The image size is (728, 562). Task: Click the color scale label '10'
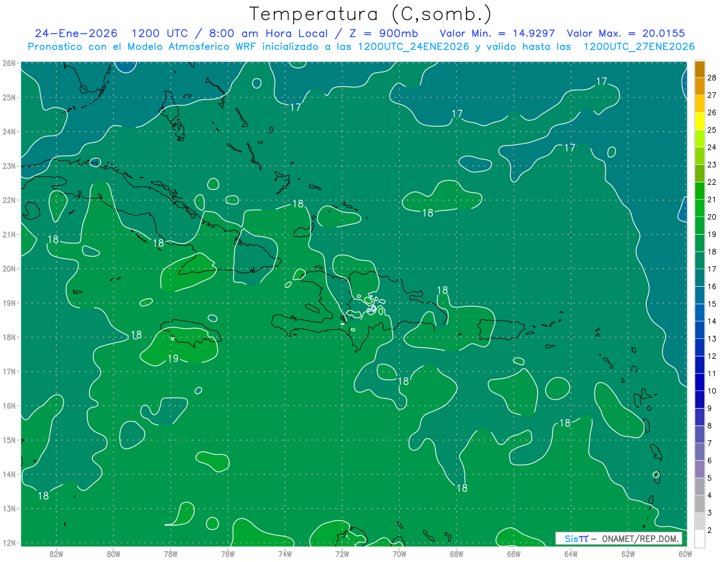(712, 391)
